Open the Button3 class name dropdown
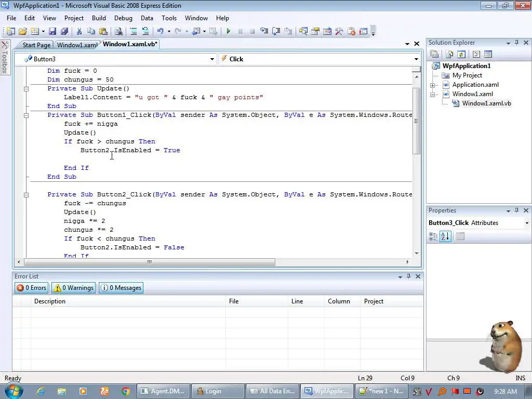This screenshot has width=532, height=399. [x=212, y=59]
